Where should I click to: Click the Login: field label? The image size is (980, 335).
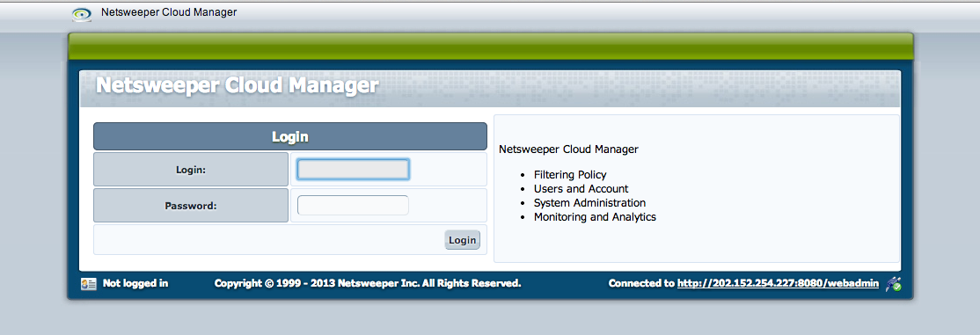pyautogui.click(x=191, y=170)
